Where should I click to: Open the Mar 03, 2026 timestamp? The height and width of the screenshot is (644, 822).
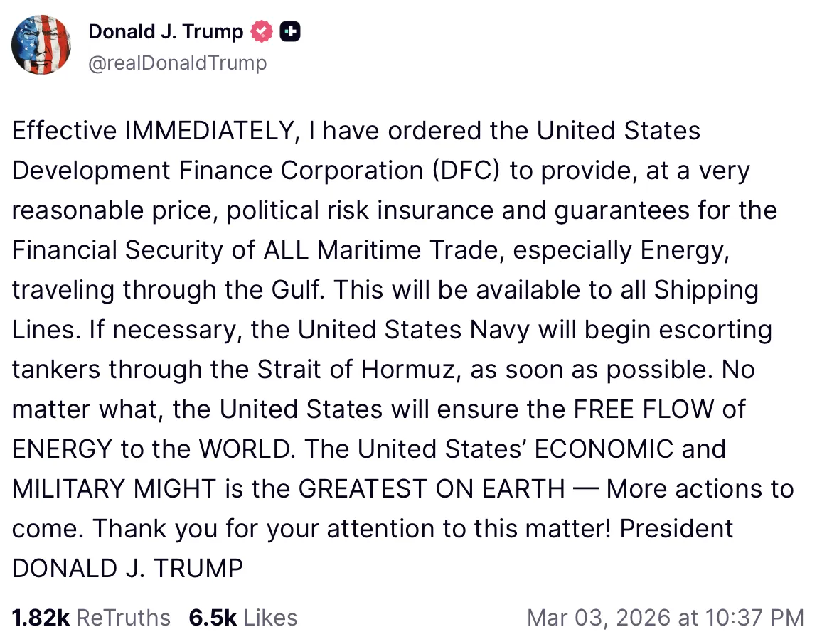tap(665, 617)
